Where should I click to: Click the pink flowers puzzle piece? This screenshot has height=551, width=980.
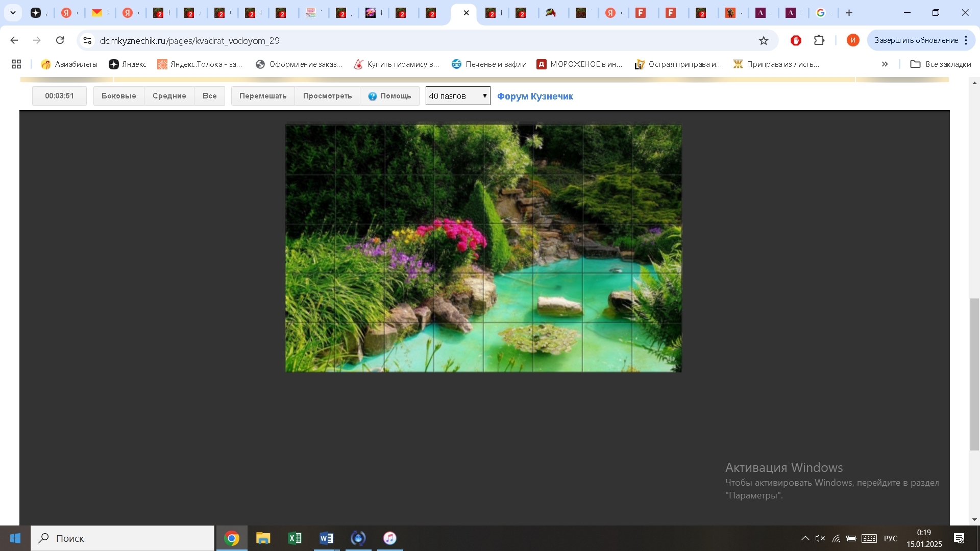[x=458, y=248]
